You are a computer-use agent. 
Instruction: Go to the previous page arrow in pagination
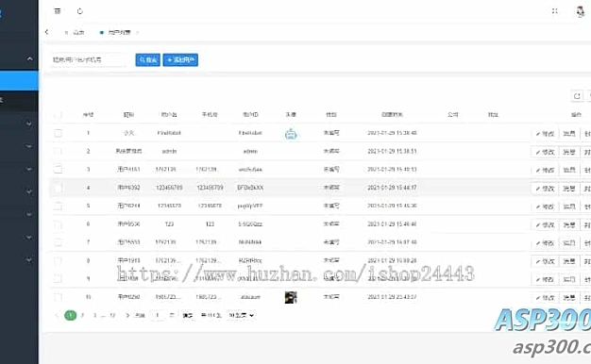[x=57, y=316]
